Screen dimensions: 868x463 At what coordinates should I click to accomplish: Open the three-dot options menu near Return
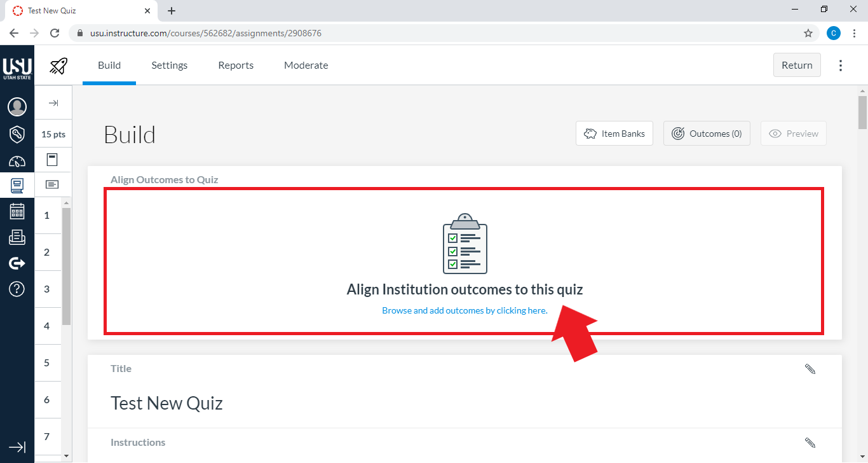(840, 65)
